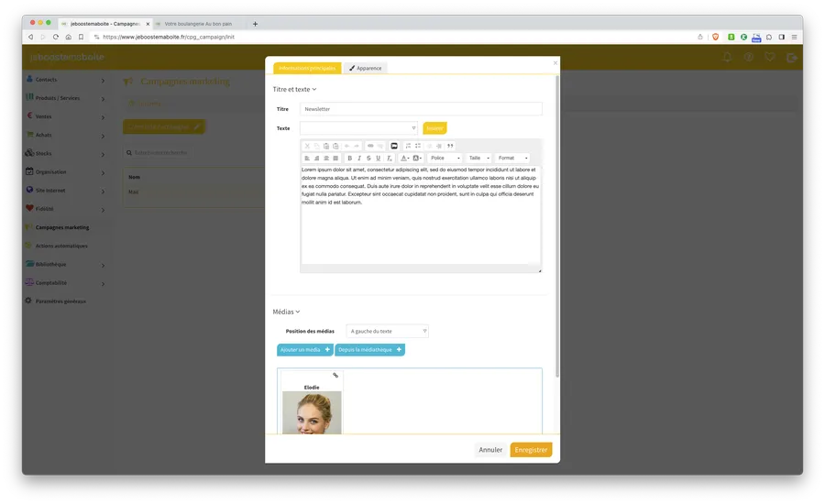825x504 pixels.
Task: Switch to Votre boulangerie Au bon pain tab
Action: [198, 24]
